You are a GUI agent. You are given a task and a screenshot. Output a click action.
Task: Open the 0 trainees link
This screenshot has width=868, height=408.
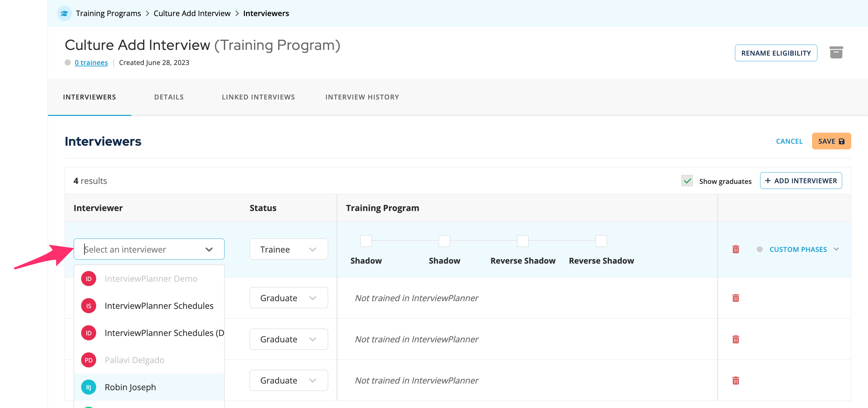[91, 63]
